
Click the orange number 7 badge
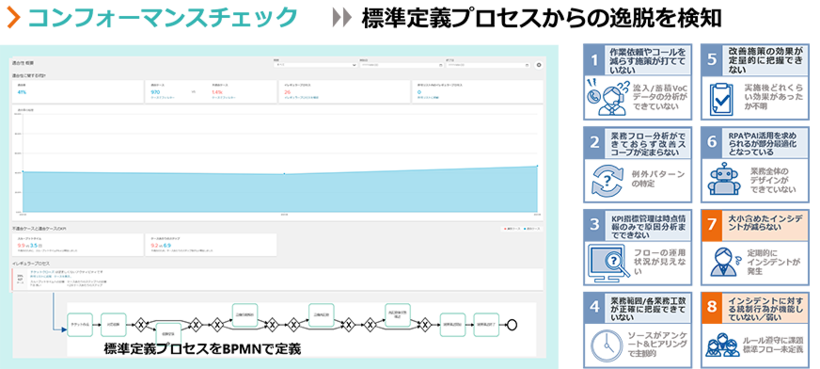click(x=711, y=226)
